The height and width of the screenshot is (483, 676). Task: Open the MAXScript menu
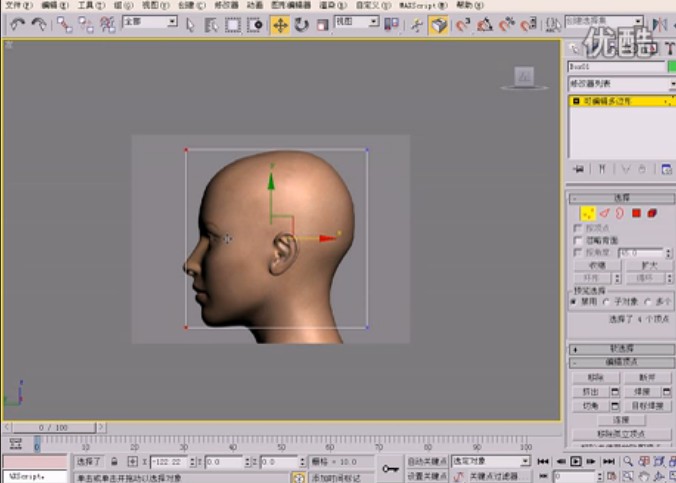[x=422, y=5]
